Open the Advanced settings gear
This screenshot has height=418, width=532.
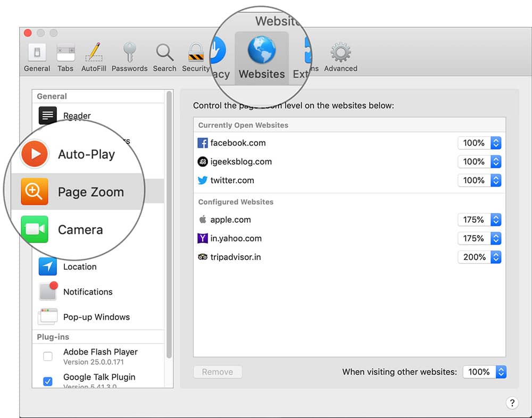340,56
